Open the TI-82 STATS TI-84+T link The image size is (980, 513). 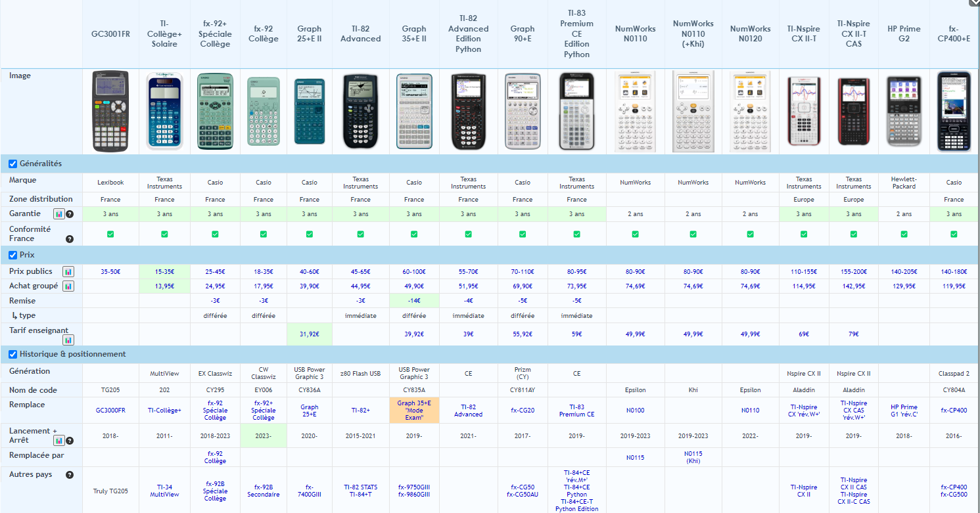360,491
